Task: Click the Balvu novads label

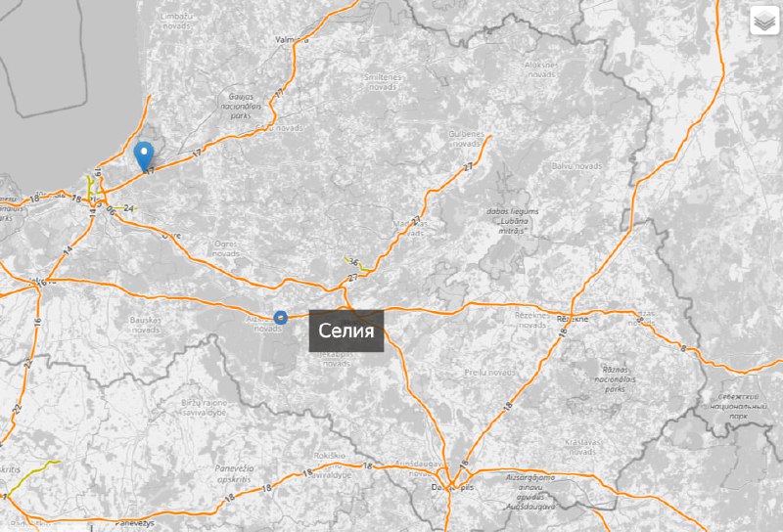Action: pyautogui.click(x=576, y=165)
